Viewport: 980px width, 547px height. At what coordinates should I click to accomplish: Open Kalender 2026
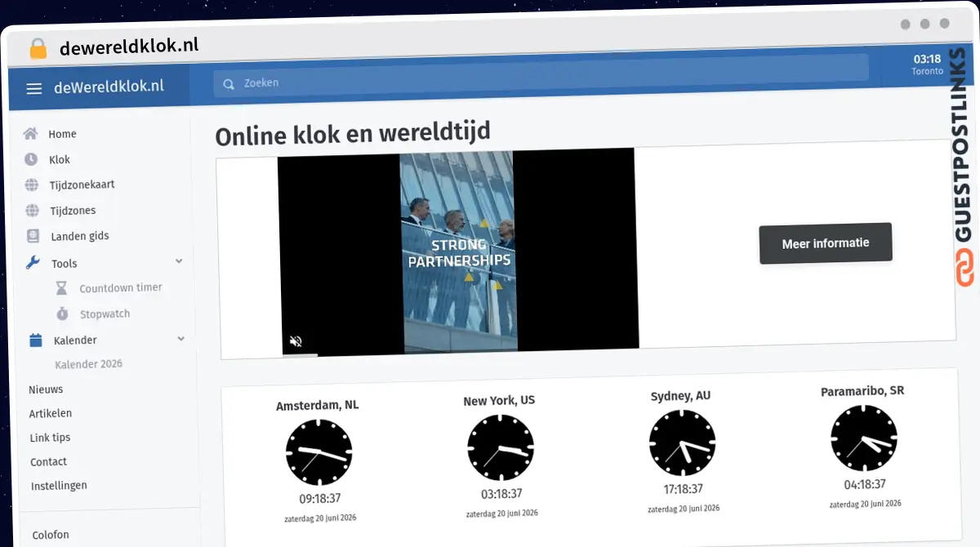pyautogui.click(x=88, y=364)
